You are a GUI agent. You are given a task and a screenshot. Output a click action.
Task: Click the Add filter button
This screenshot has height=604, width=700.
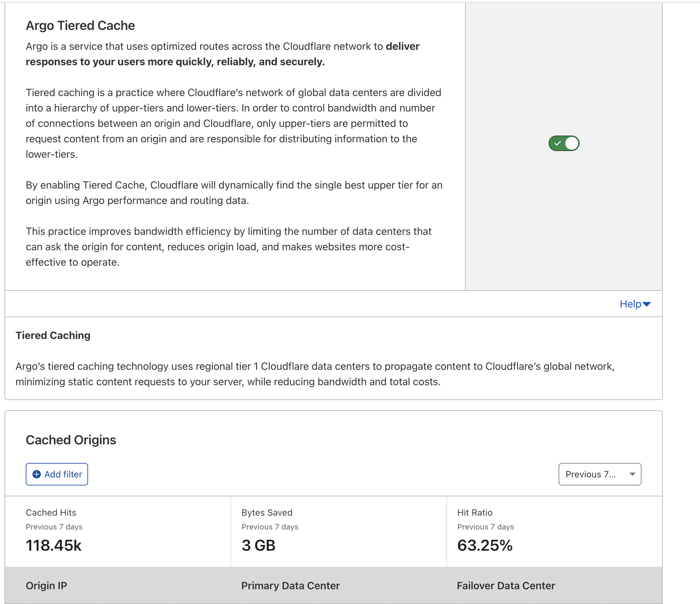click(57, 474)
